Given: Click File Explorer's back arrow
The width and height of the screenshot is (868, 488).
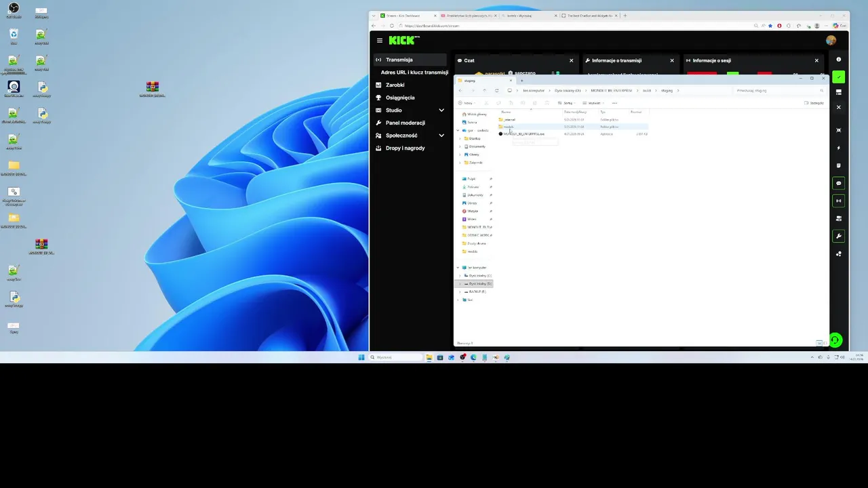Looking at the screenshot, I should click(460, 90).
